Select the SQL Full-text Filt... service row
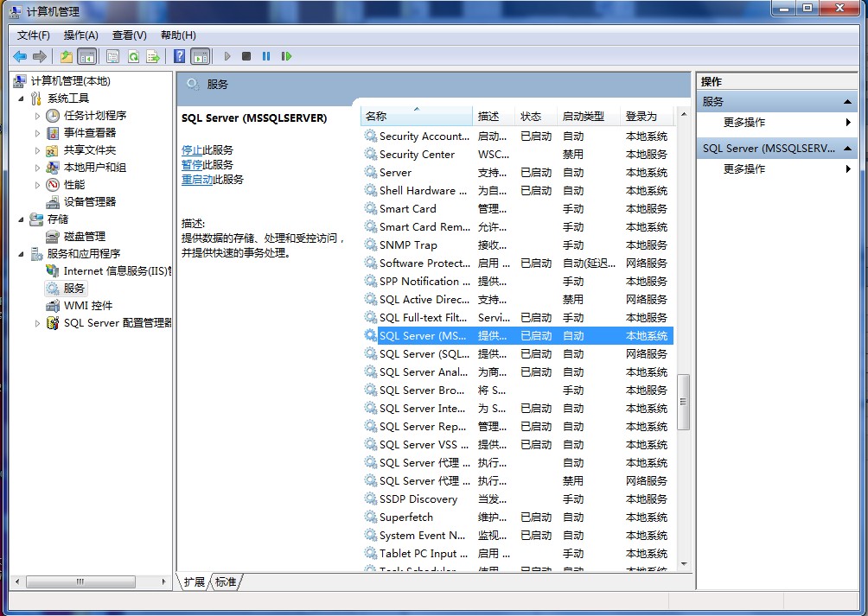Viewport: 868px width, 616px height. pyautogui.click(x=517, y=317)
